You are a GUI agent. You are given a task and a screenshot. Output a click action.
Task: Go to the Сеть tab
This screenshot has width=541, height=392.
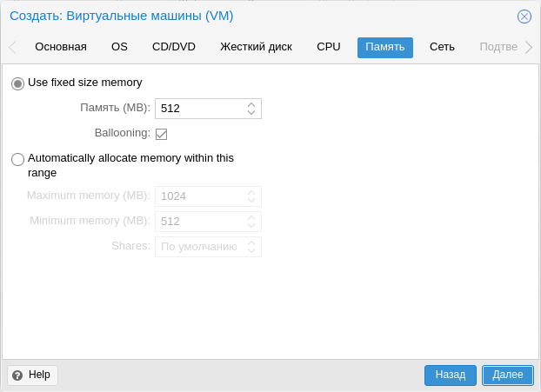(442, 47)
